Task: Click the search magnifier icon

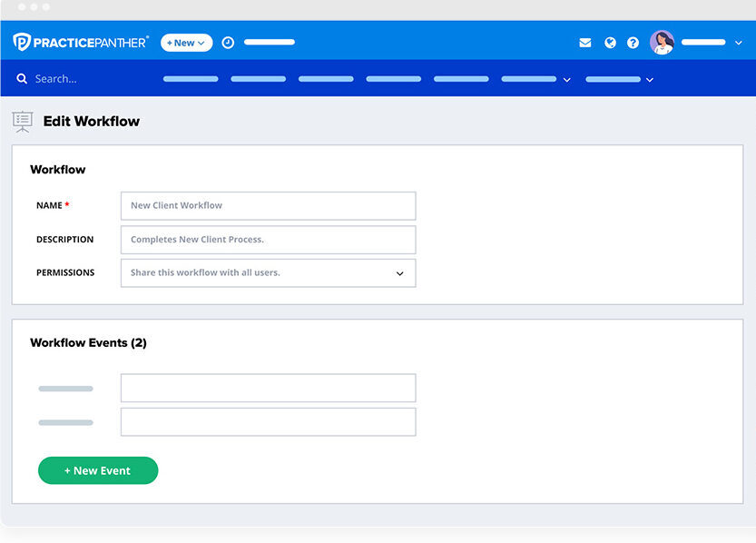Action: coord(22,79)
